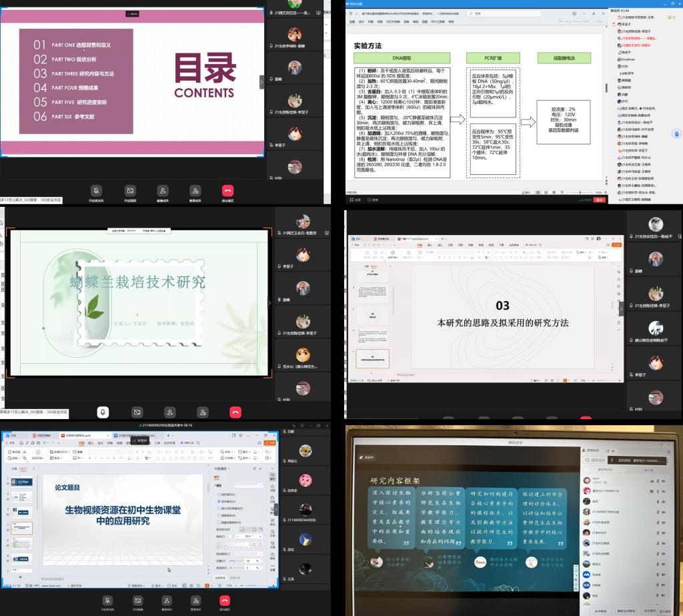Mute the white microphone button under 蝴蝶兰 slide
The height and width of the screenshot is (616, 683).
point(103,412)
